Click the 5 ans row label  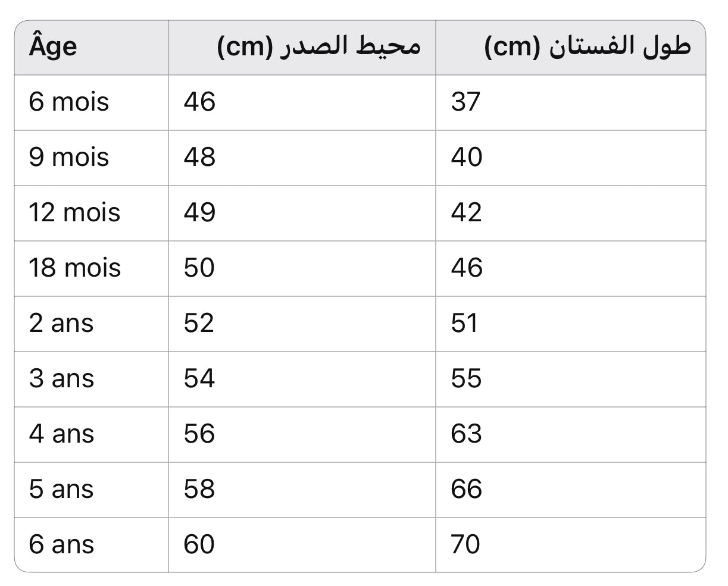[61, 490]
